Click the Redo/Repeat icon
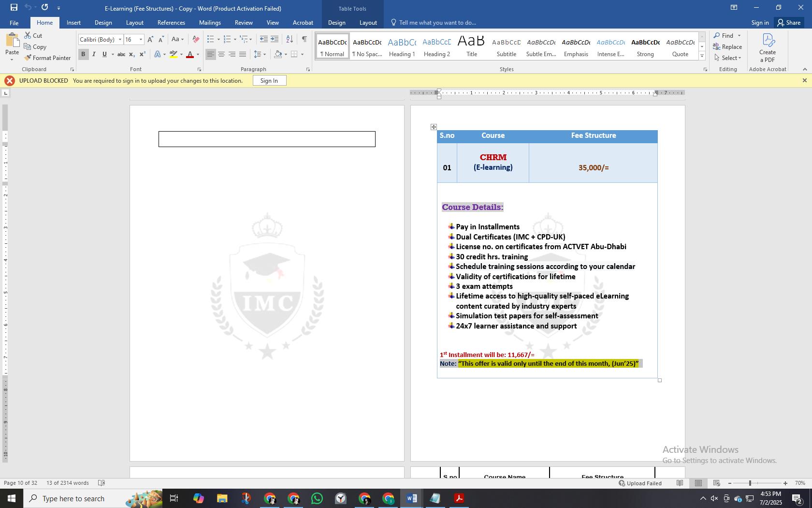The image size is (812, 508). coord(44,7)
